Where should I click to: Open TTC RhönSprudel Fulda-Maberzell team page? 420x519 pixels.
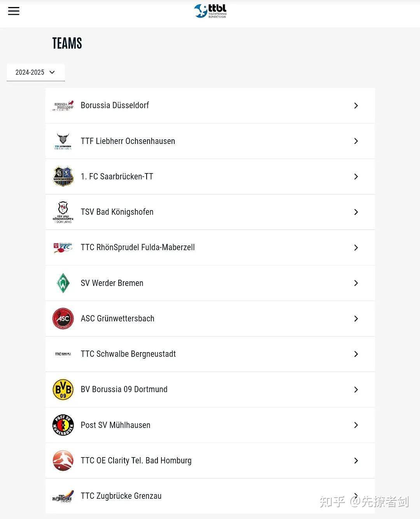point(138,247)
